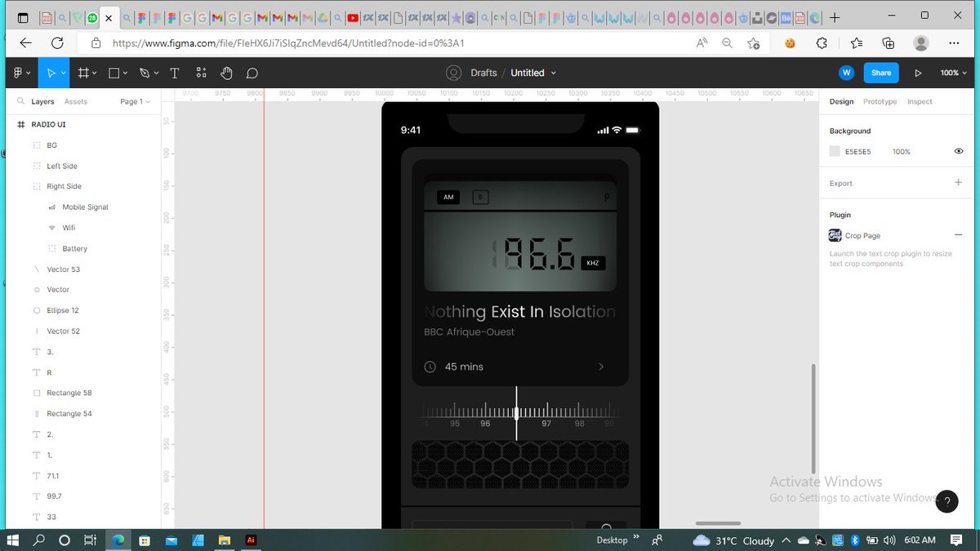Image resolution: width=980 pixels, height=551 pixels.
Task: Open the Edge settings and more menu
Action: point(955,43)
